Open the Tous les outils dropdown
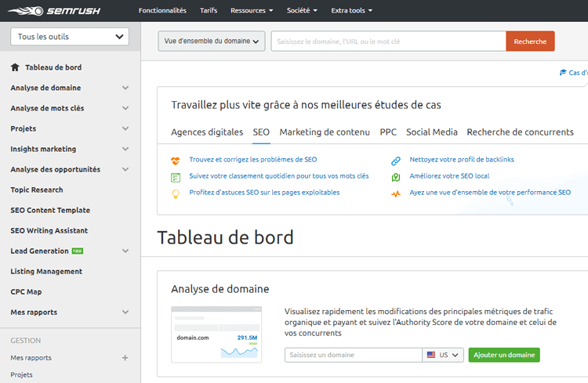Image resolution: width=588 pixels, height=383 pixels. coord(70,37)
